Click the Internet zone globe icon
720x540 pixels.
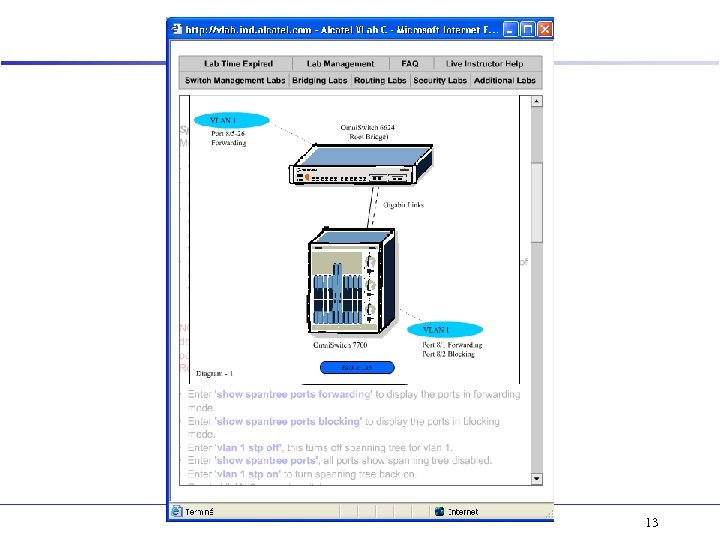[x=439, y=511]
